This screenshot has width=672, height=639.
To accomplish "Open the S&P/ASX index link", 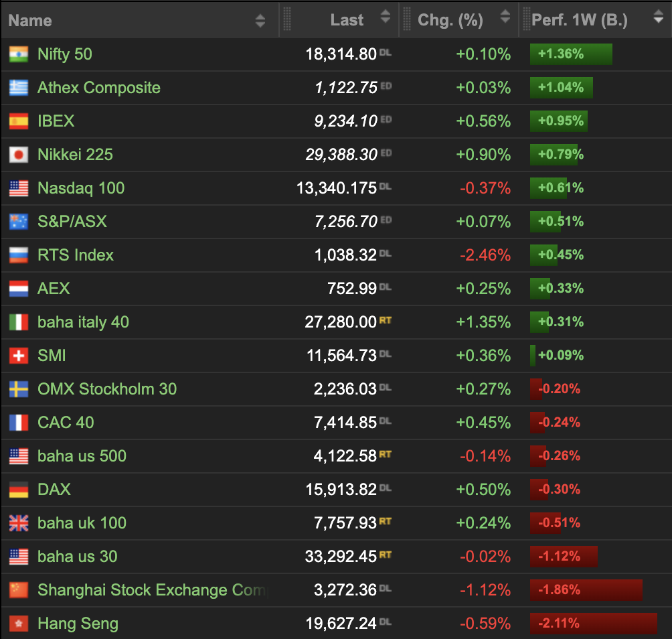I will coord(72,221).
